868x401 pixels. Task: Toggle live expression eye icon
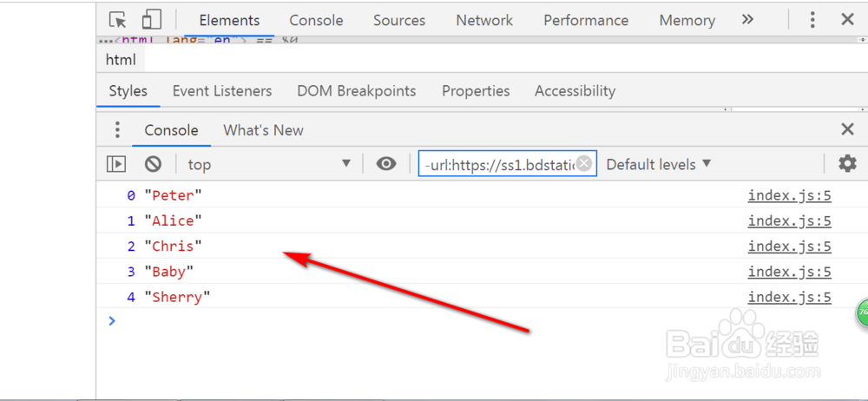386,164
